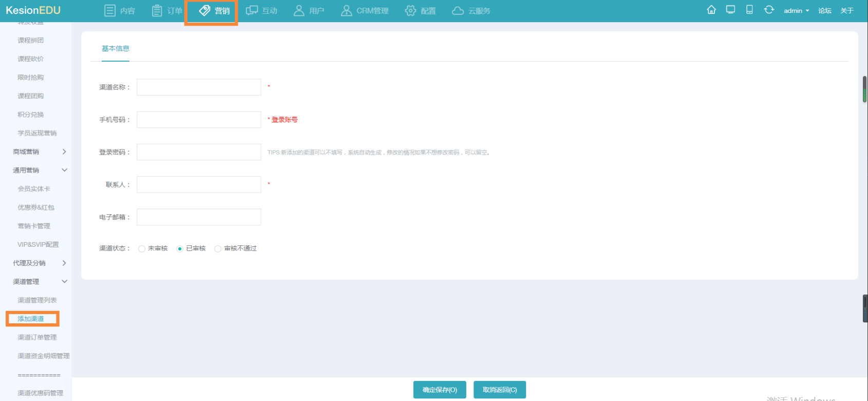
Task: Click the refresh cache icon
Action: coord(769,10)
